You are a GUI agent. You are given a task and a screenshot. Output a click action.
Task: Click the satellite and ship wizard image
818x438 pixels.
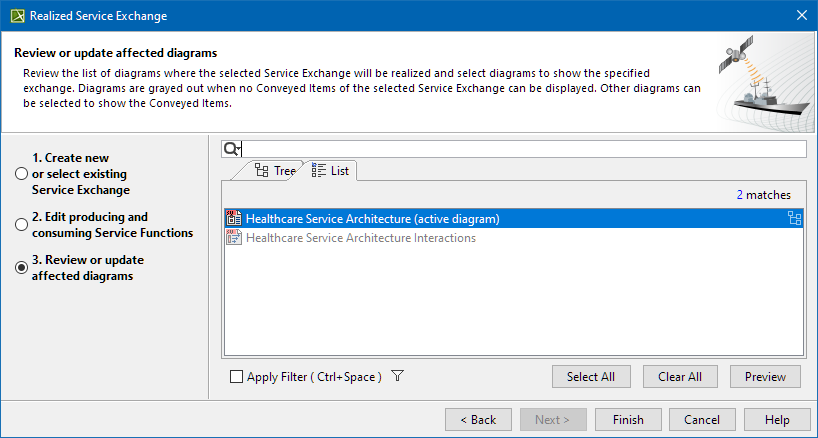click(x=764, y=83)
